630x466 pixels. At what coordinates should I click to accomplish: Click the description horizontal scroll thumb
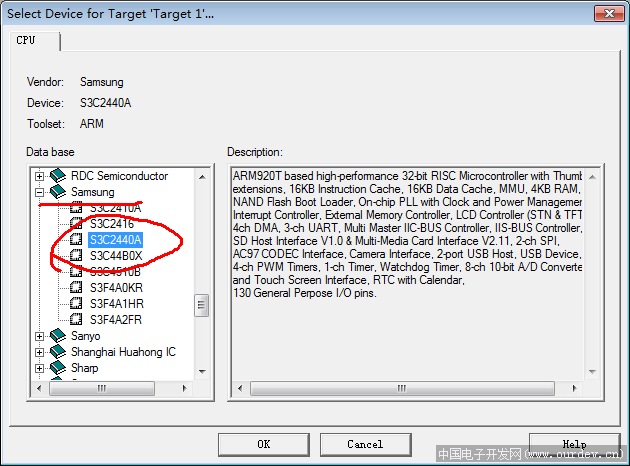[402, 388]
